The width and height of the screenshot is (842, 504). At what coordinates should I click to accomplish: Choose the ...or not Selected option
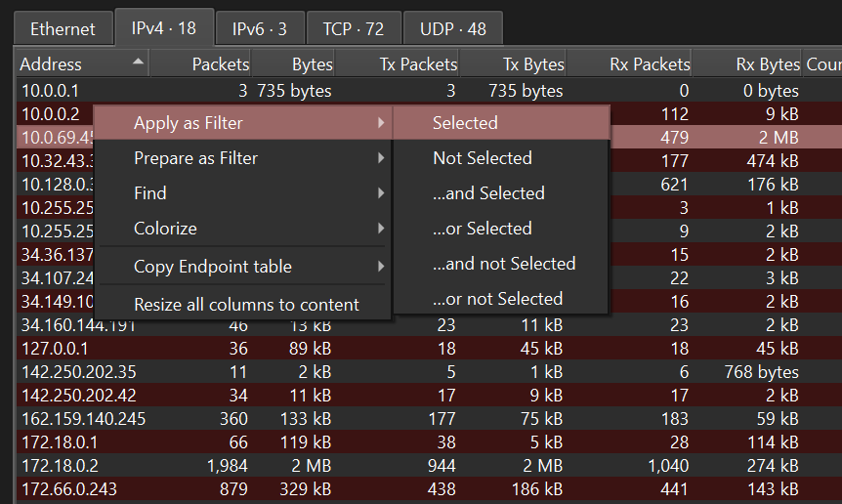[x=501, y=299]
